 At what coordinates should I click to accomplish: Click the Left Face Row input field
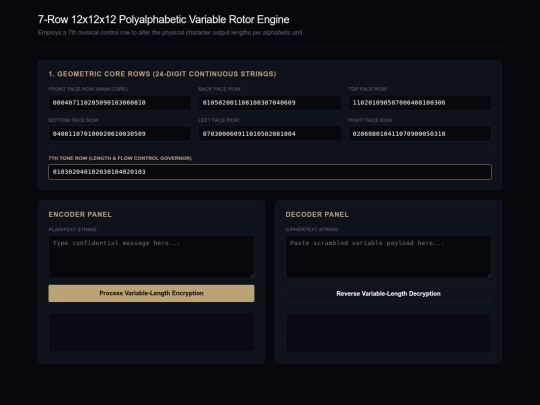(270, 134)
